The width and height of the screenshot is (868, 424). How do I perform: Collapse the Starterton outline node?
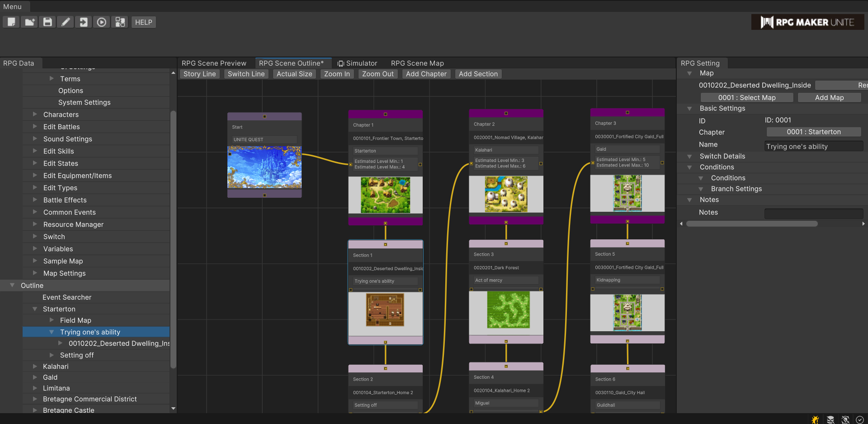35,309
